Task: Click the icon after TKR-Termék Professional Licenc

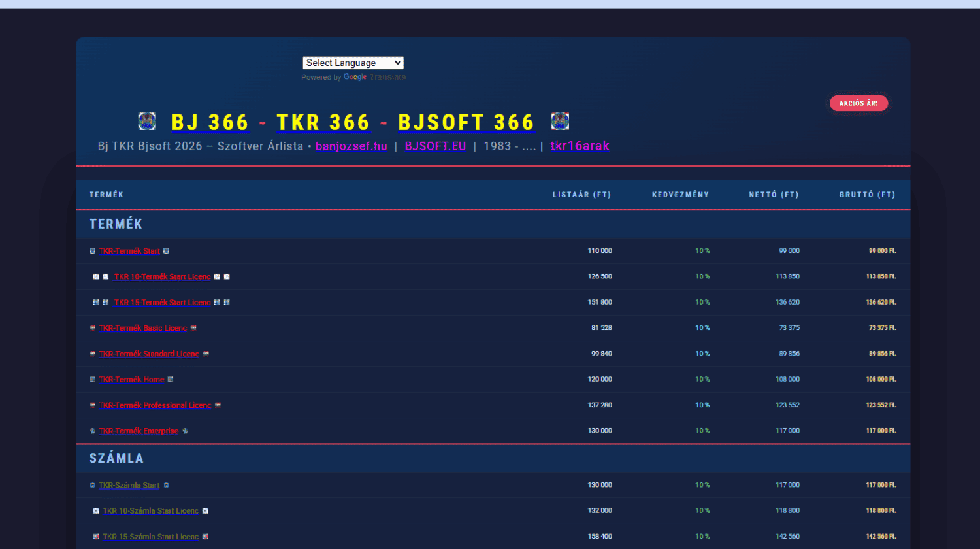Action: tap(218, 405)
